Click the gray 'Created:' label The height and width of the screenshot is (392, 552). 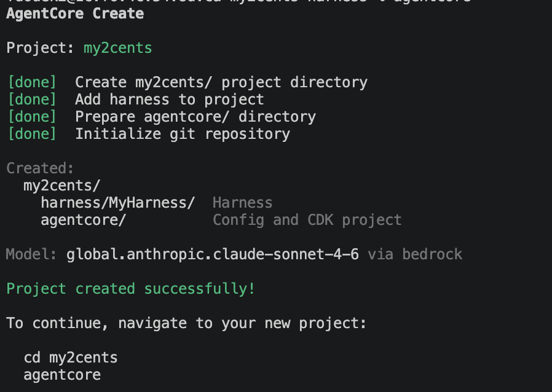coord(40,168)
